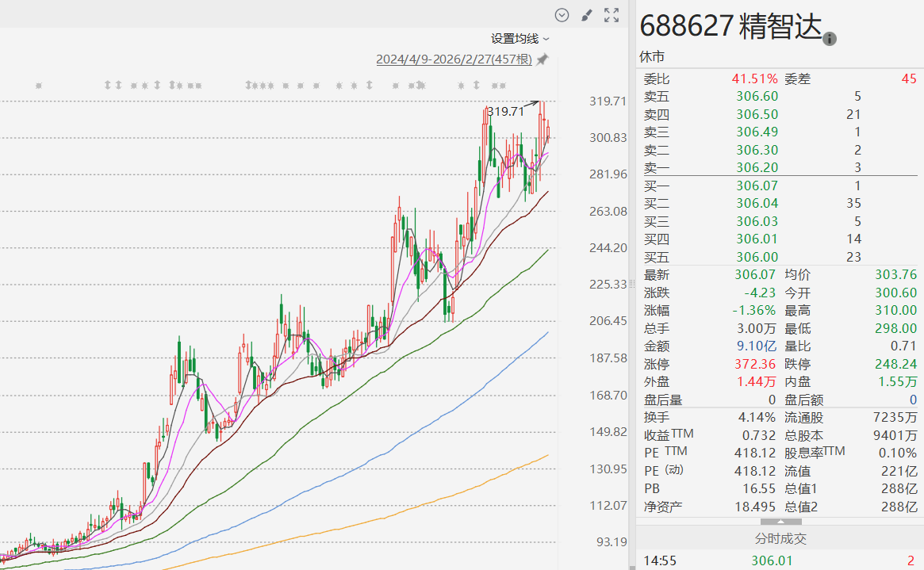Click the pin icon beside date range
The height and width of the screenshot is (570, 924).
pyautogui.click(x=543, y=59)
